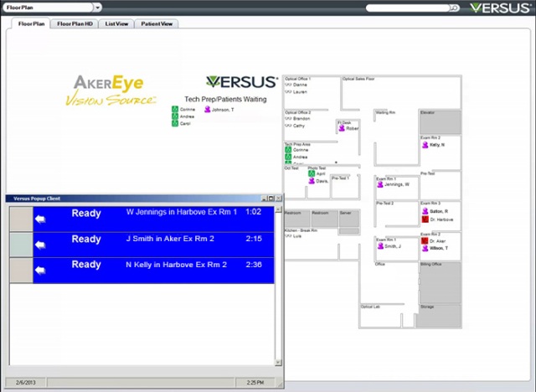Select Wilson, T patient icon
This screenshot has width=536, height=392.
(x=425, y=249)
